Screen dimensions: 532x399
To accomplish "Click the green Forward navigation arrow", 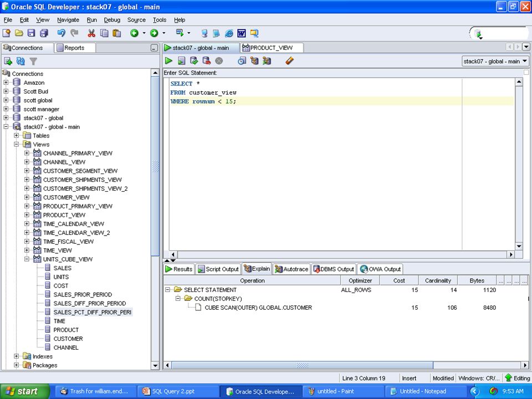I will point(154,33).
